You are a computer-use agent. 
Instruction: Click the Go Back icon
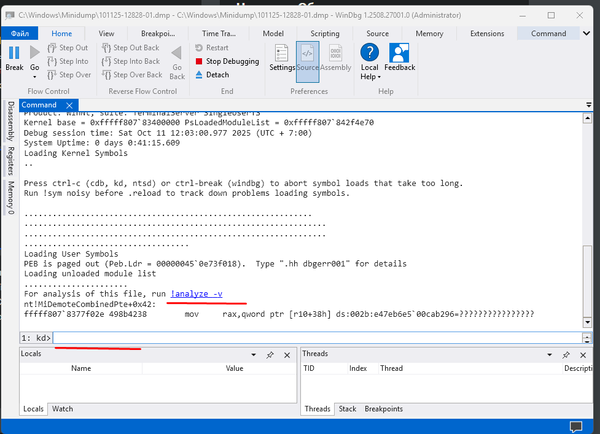coord(177,56)
